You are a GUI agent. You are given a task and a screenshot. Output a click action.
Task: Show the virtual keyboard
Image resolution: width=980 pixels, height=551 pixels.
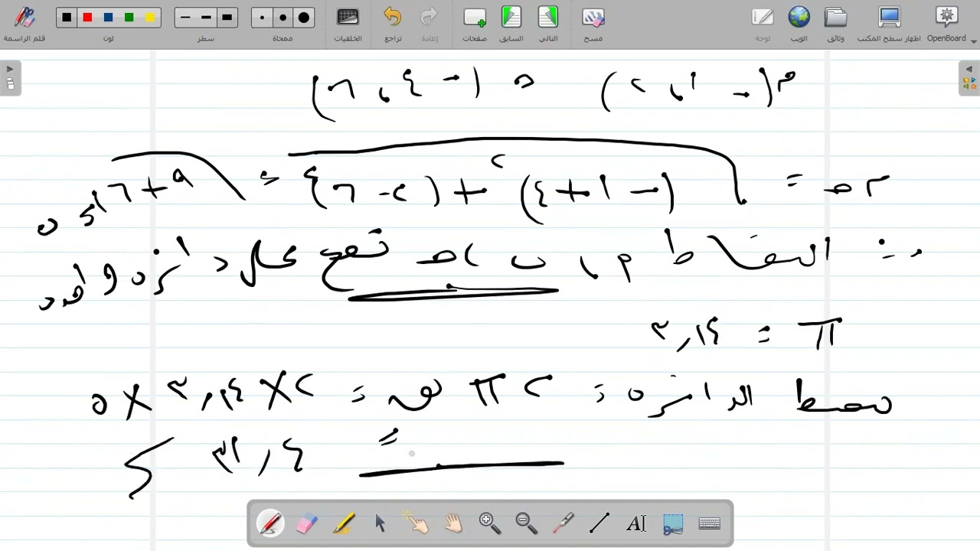(x=710, y=523)
